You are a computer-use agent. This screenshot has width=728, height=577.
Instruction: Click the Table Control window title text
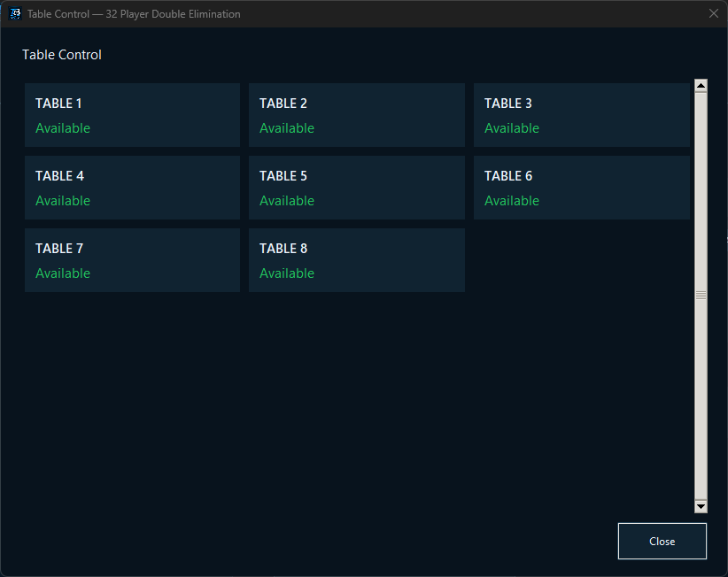[134, 14]
